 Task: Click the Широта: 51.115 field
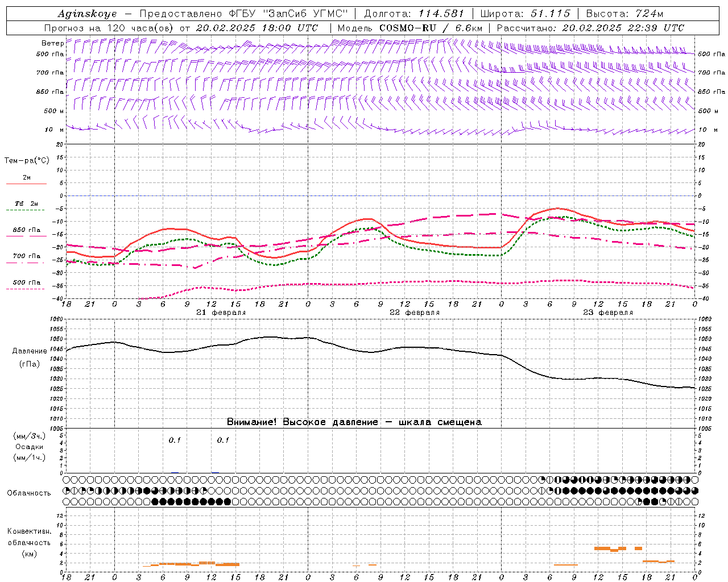[525, 14]
